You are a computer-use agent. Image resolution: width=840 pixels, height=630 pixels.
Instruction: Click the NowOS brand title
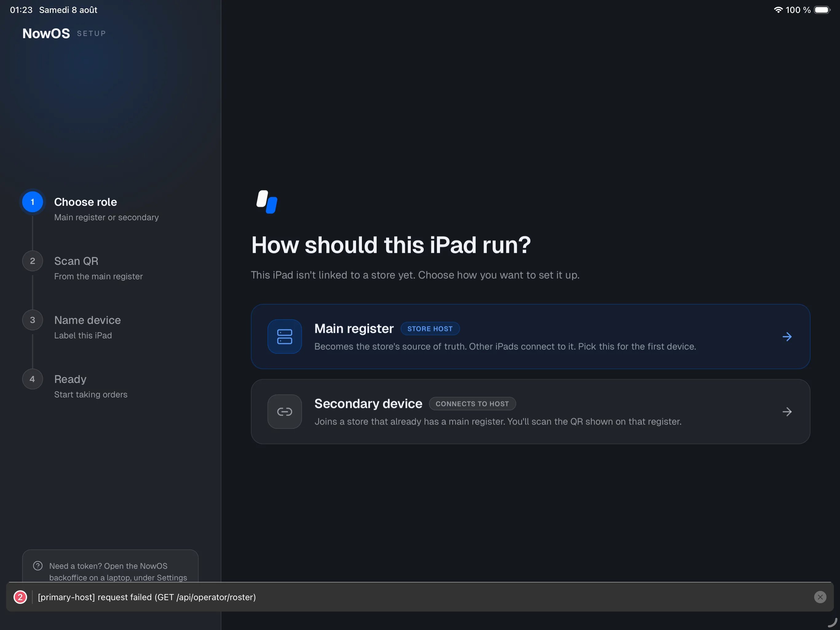[x=46, y=34]
